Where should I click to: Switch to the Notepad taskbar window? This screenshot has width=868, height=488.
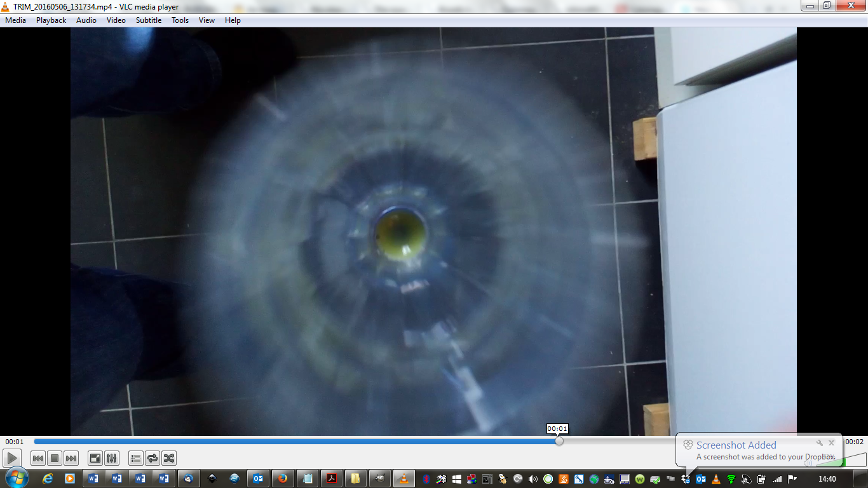308,478
